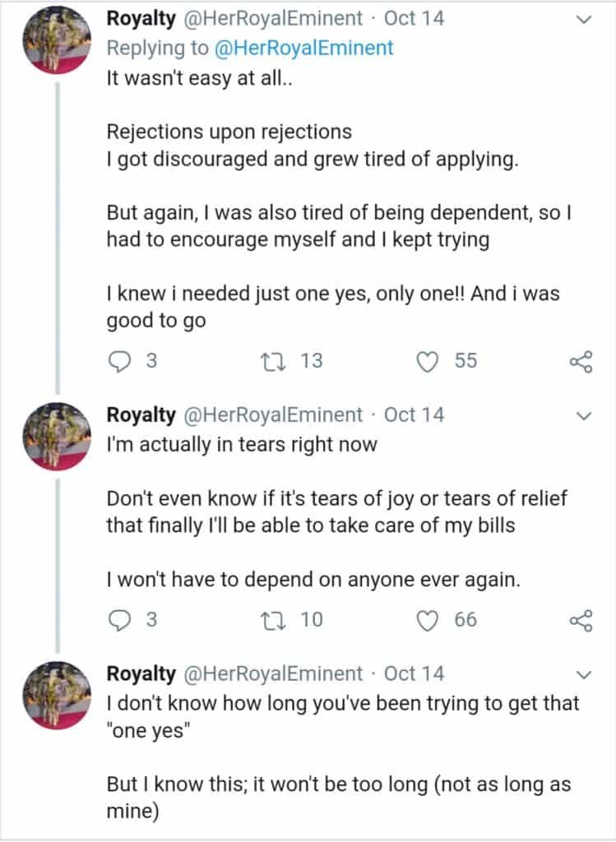
Task: Open the chevron menu on third tweet
Action: click(585, 675)
